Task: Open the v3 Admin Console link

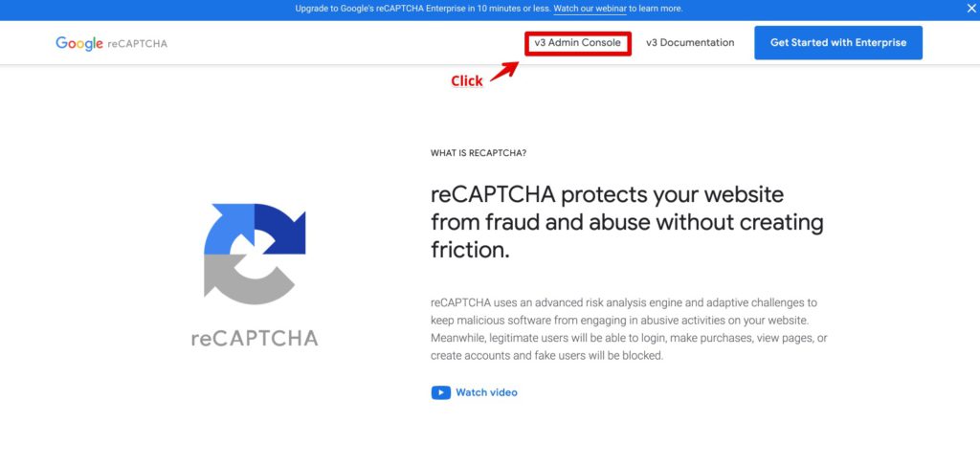Action: tap(577, 43)
